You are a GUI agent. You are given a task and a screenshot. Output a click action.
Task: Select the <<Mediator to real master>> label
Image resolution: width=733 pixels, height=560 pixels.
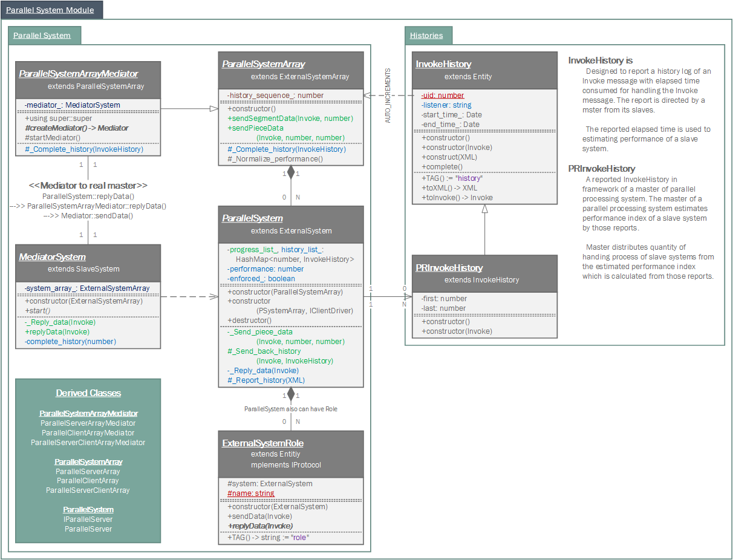pyautogui.click(x=88, y=186)
